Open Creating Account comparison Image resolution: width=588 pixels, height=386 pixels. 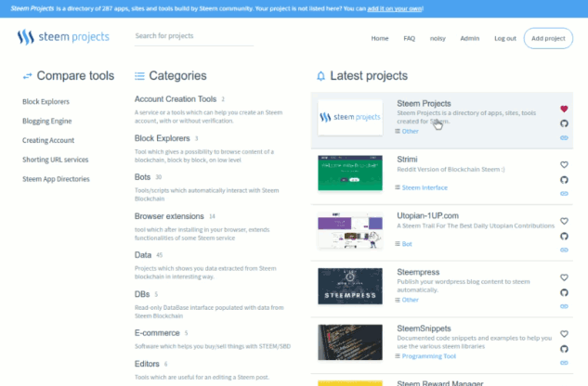(x=48, y=140)
